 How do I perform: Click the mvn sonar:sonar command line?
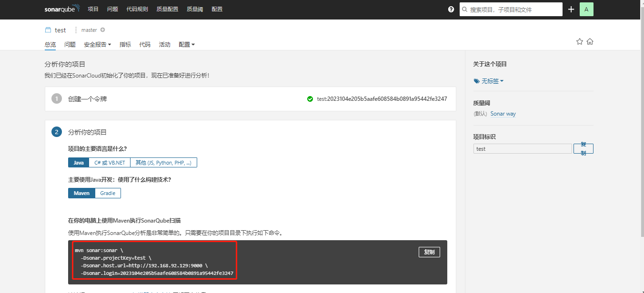(x=99, y=250)
